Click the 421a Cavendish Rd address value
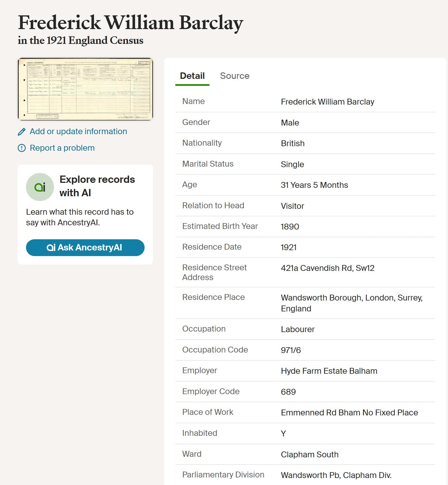Viewport: 448px width, 485px height. click(327, 268)
